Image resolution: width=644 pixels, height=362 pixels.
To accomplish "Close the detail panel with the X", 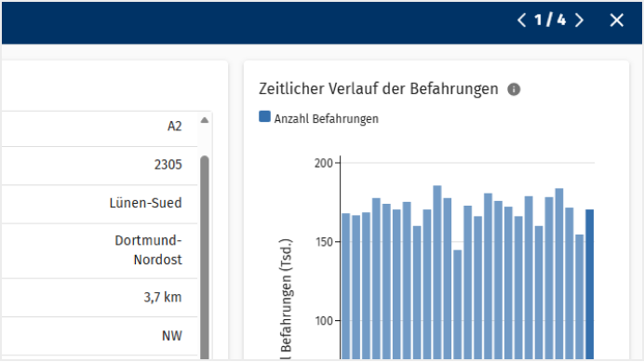I will tap(616, 20).
